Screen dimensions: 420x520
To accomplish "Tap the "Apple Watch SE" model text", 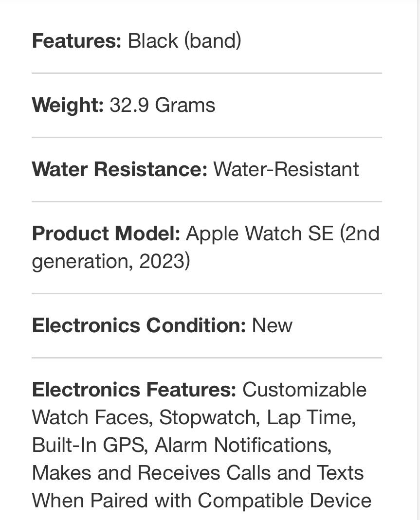I will click(x=260, y=233).
